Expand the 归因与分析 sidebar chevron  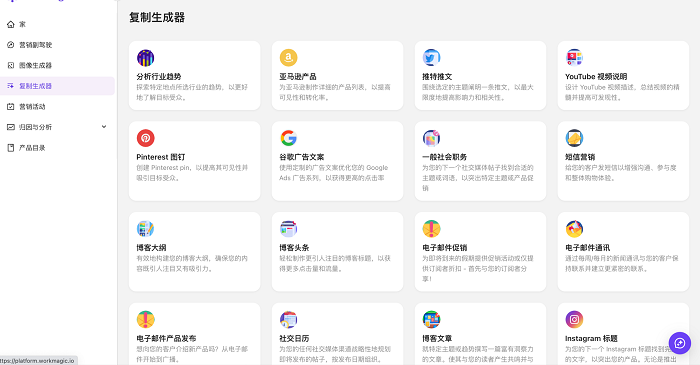tap(104, 127)
